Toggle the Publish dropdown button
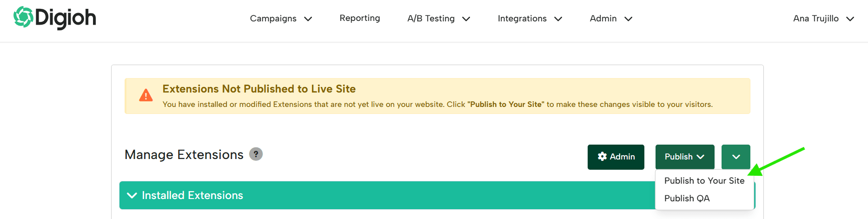This screenshot has width=868, height=219. [x=685, y=157]
